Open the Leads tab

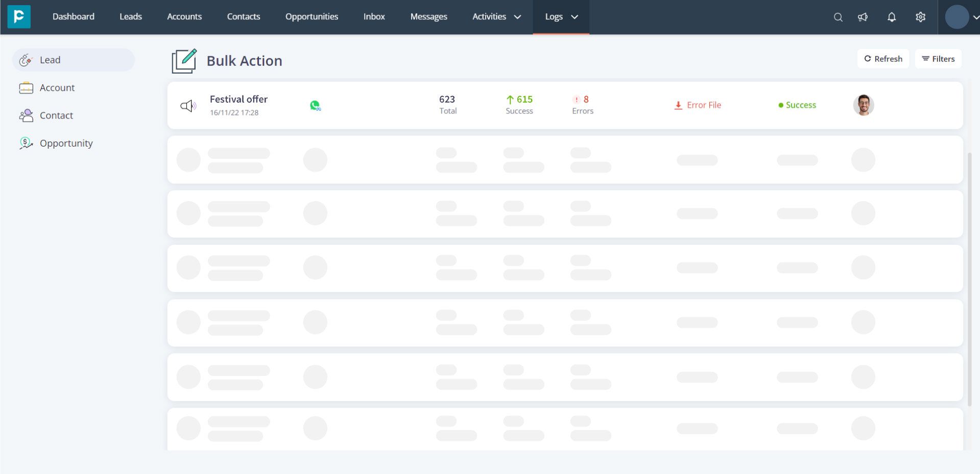(131, 16)
